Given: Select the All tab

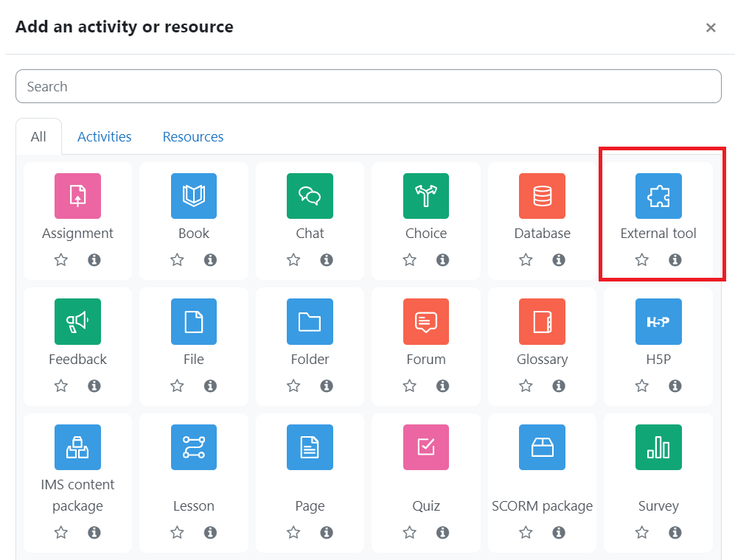Looking at the screenshot, I should pos(38,136).
